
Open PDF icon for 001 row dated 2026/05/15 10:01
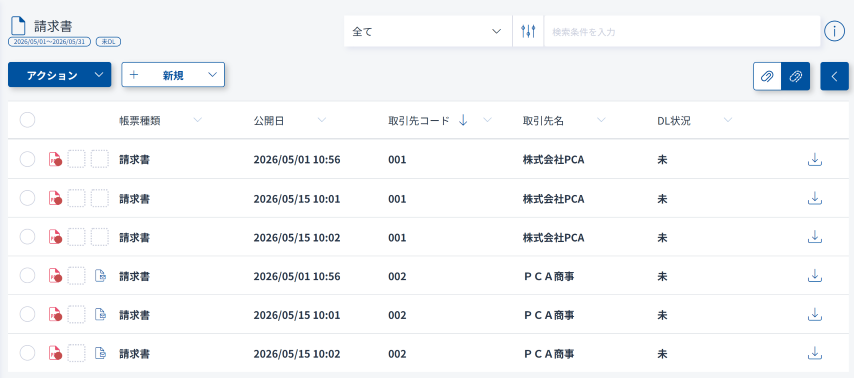[55, 198]
